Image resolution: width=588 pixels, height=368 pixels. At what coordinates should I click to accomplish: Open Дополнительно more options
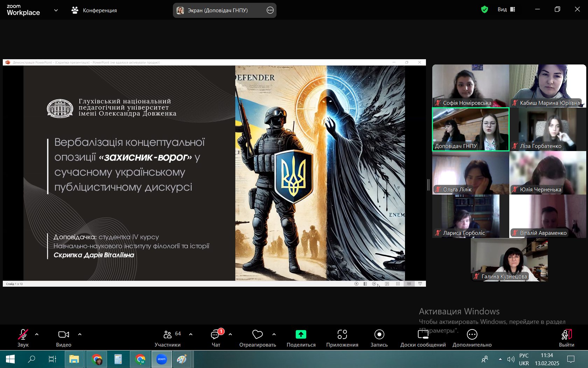click(x=472, y=338)
